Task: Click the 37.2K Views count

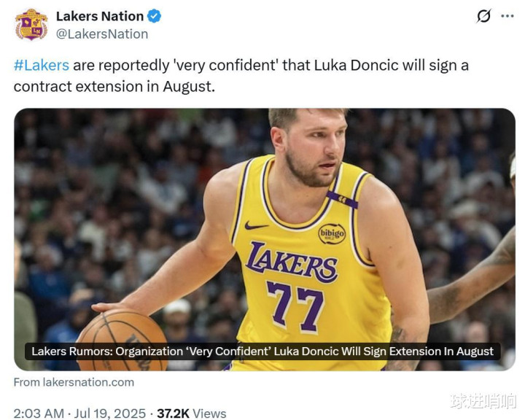Action: click(191, 413)
